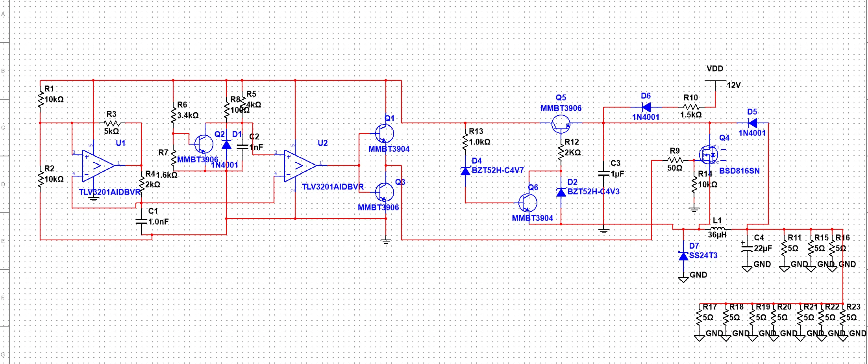868x364 pixels.
Task: Select the R1 10kΩ resistor symbol
Action: tap(41, 99)
